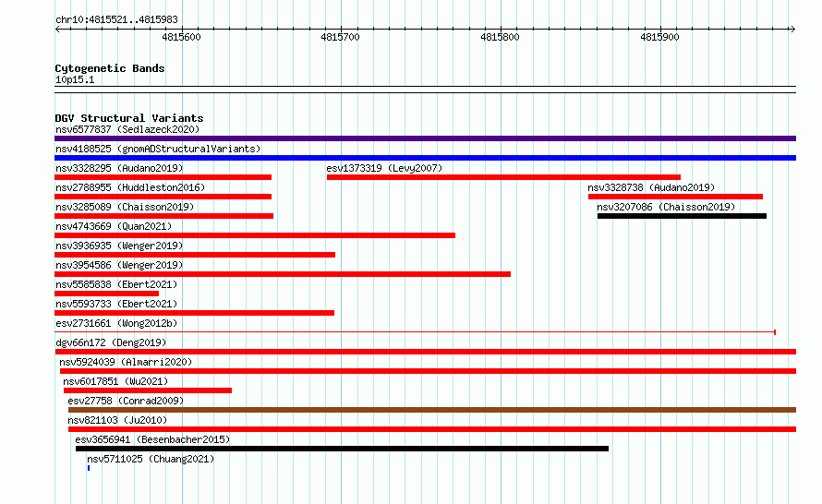
Task: Open the esv2731661 (Wong2012b) label
Action: pyautogui.click(x=116, y=323)
